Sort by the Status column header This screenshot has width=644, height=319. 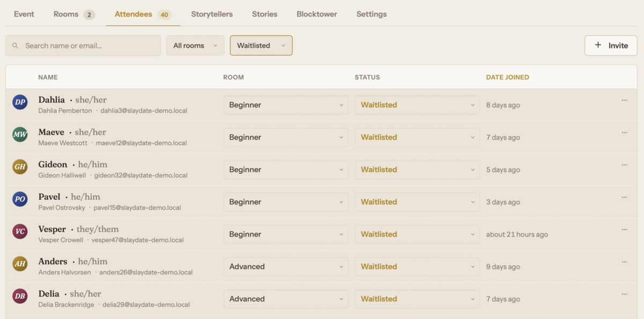367,77
